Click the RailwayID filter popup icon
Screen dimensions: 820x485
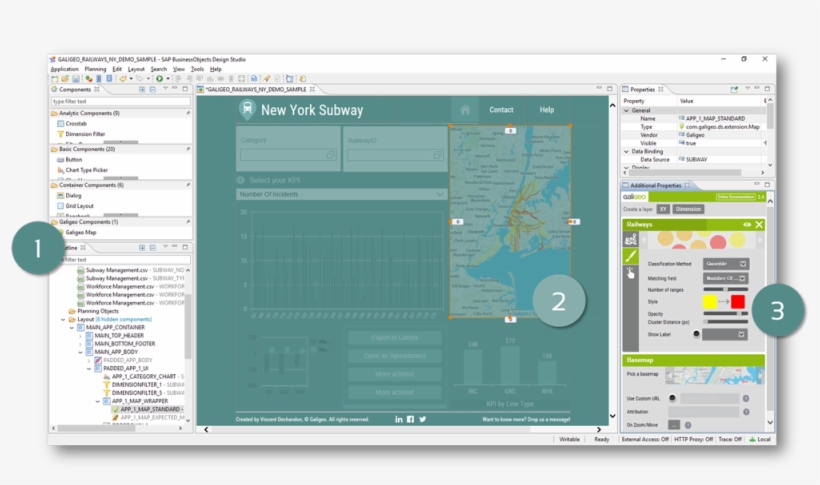click(x=438, y=155)
